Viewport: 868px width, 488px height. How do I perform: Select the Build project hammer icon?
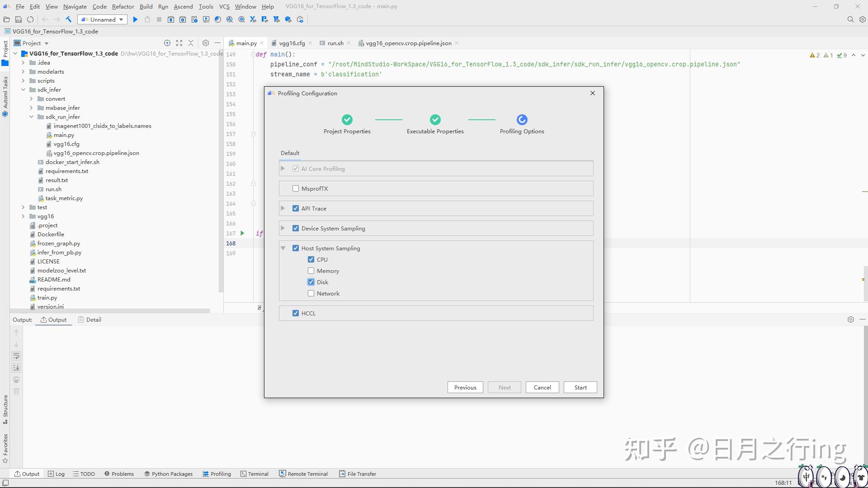69,19
